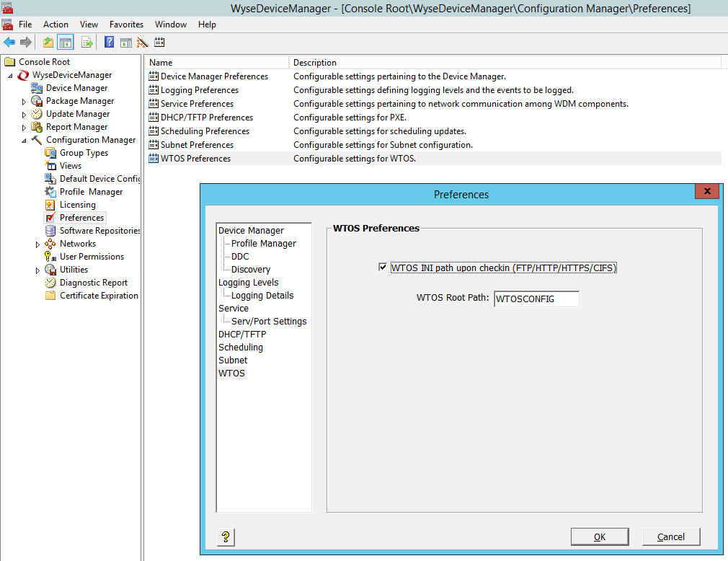
Task: Click the Update Manager clock icon
Action: click(x=37, y=114)
